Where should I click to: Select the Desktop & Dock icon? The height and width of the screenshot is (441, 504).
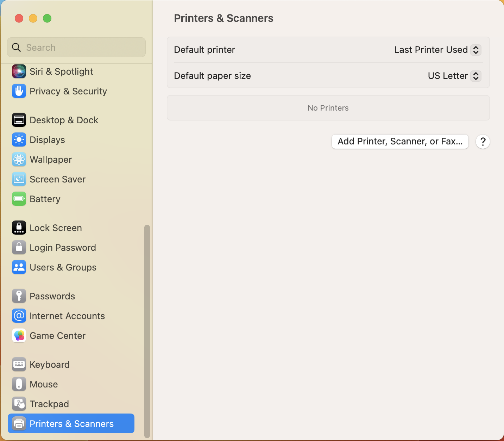[19, 120]
